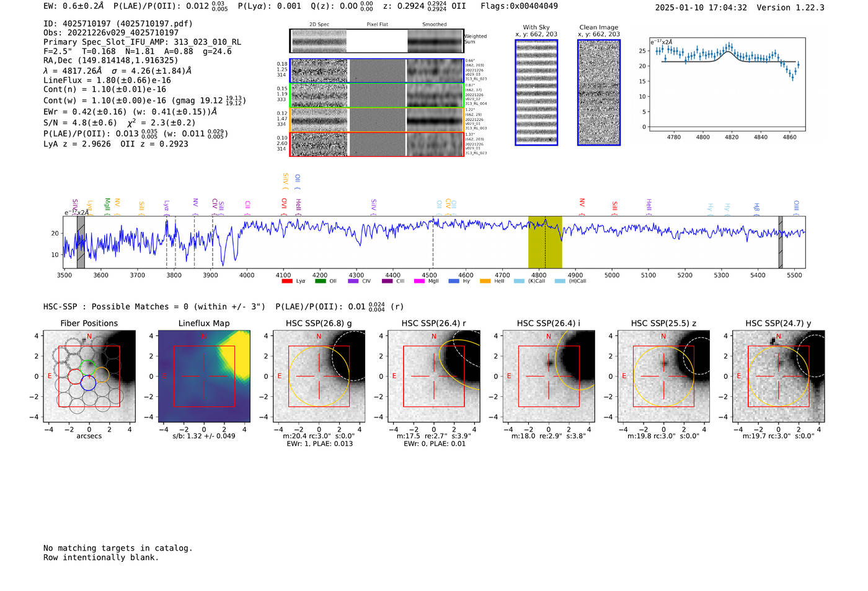Select the orange-bordered 2D spectrum fiber row
This screenshot has height=591, width=868.
click(377, 120)
